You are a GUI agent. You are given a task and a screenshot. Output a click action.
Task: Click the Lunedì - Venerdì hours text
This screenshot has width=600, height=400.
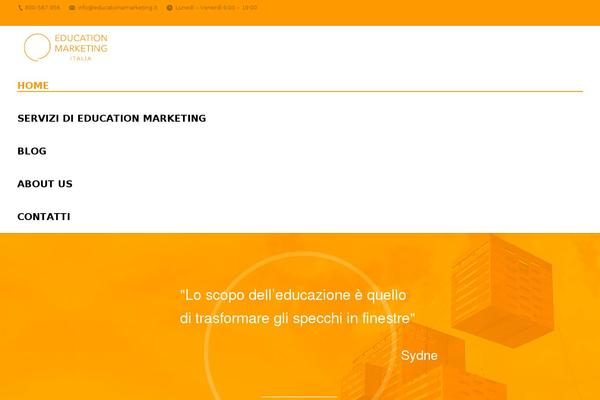click(216, 8)
